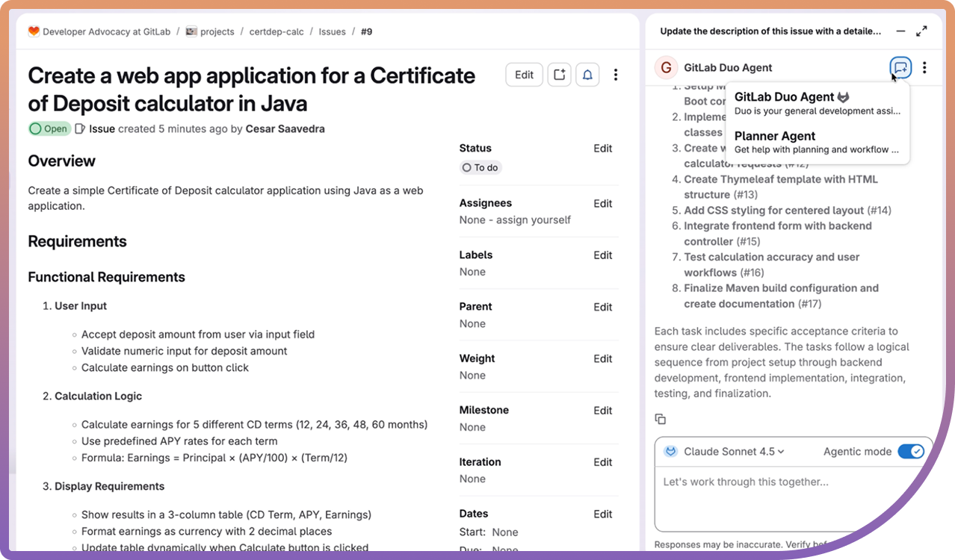Edit the Milestone field
Screen dimensions: 955x560
pos(602,410)
